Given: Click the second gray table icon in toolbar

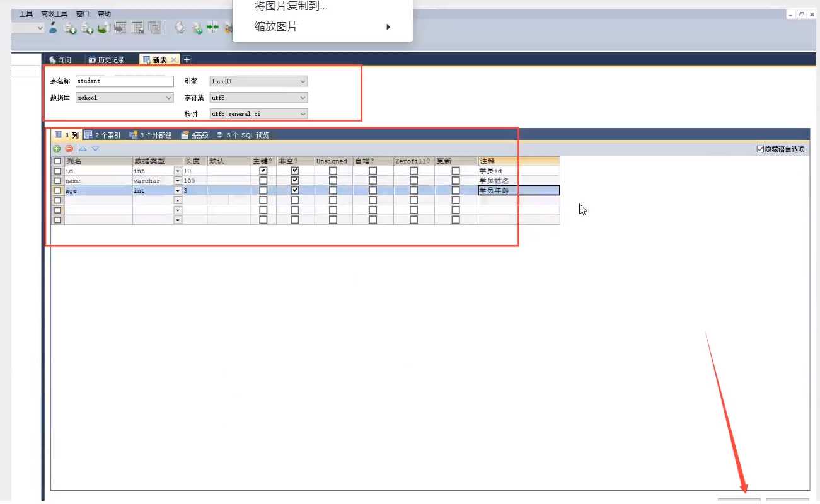Looking at the screenshot, I should [138, 28].
